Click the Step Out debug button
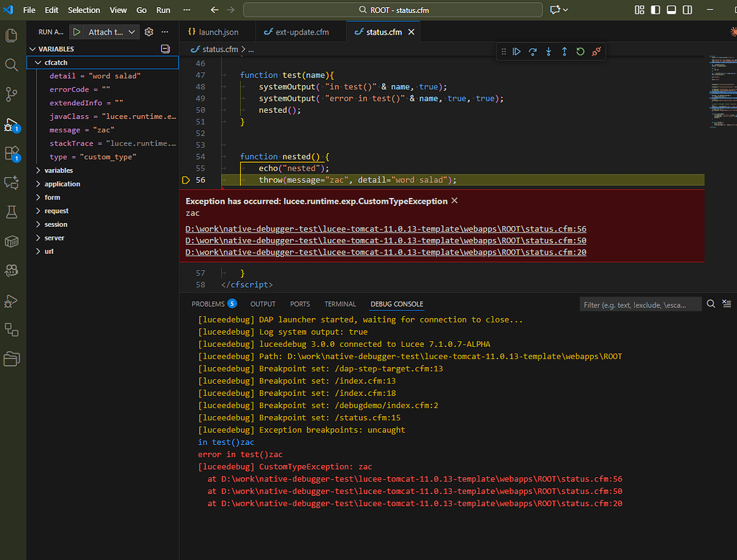This screenshot has height=560, width=737. click(x=564, y=52)
